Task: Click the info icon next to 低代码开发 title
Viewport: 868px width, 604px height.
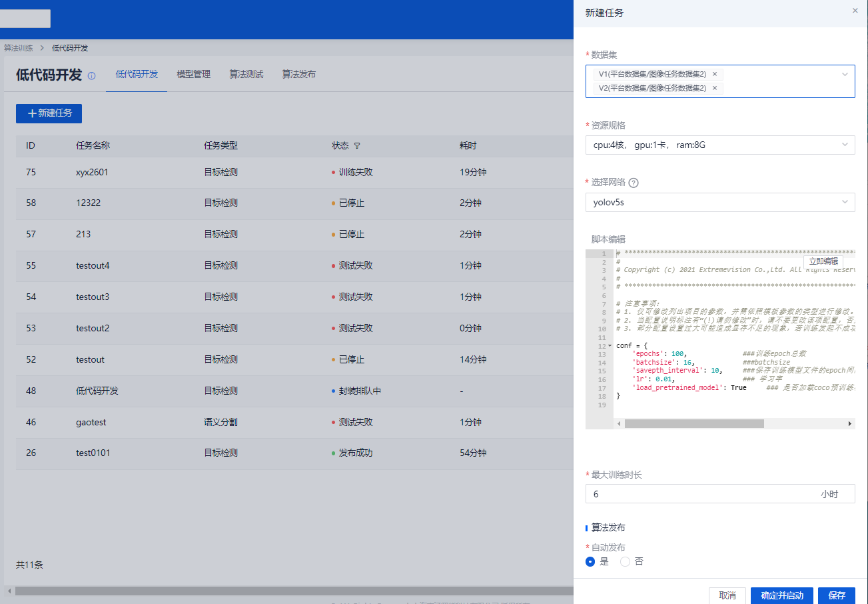Action: [x=92, y=76]
